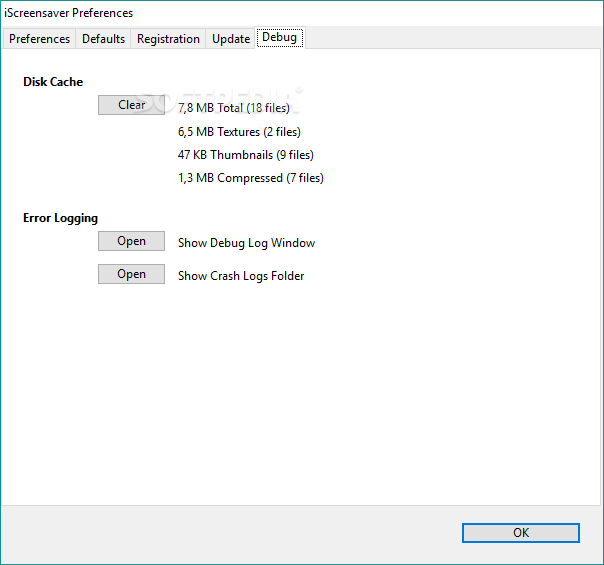Click the 'Show Crash Logs Folder' label
Screen dimensions: 604x565
pyautogui.click(x=241, y=276)
